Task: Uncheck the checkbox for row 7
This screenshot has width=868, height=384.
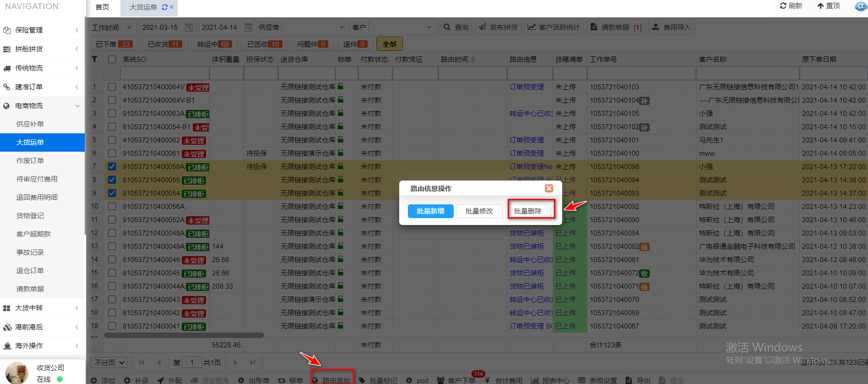Action: tap(112, 166)
